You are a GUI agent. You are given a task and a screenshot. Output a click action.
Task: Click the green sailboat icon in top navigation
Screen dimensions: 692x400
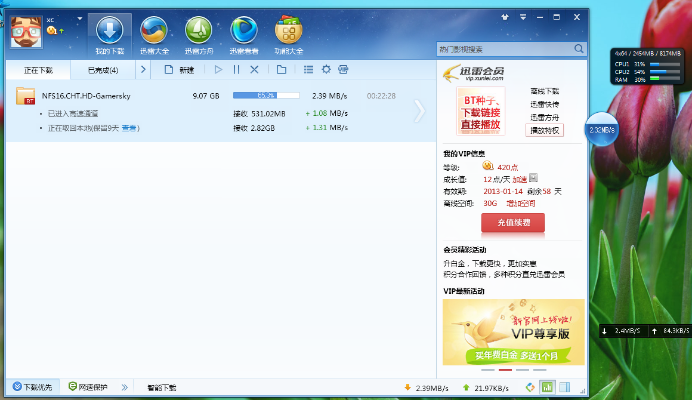198,34
